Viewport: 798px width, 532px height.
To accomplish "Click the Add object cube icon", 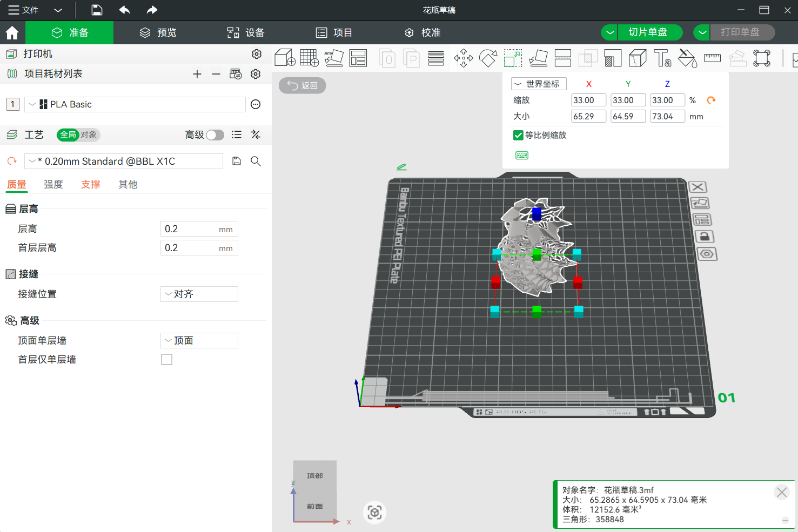I will pos(285,58).
